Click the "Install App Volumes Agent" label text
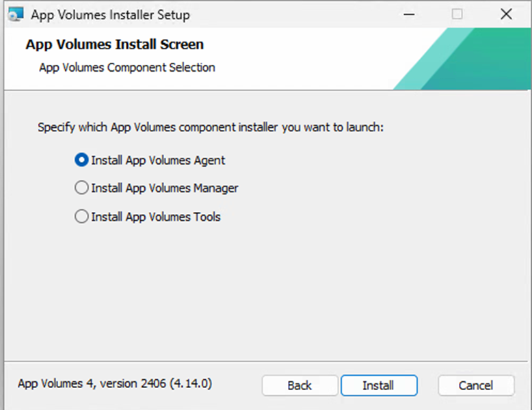The height and width of the screenshot is (410, 532). [x=158, y=161]
